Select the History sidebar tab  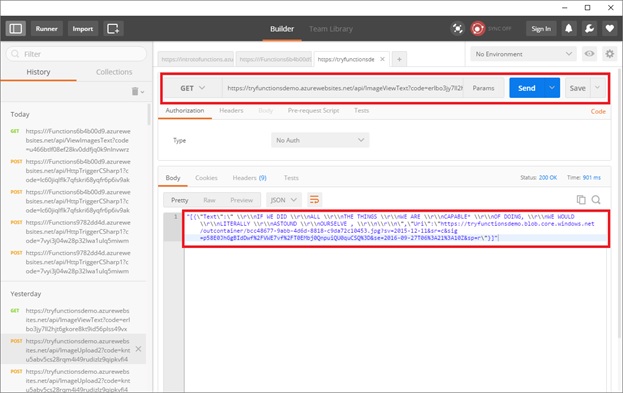[38, 72]
